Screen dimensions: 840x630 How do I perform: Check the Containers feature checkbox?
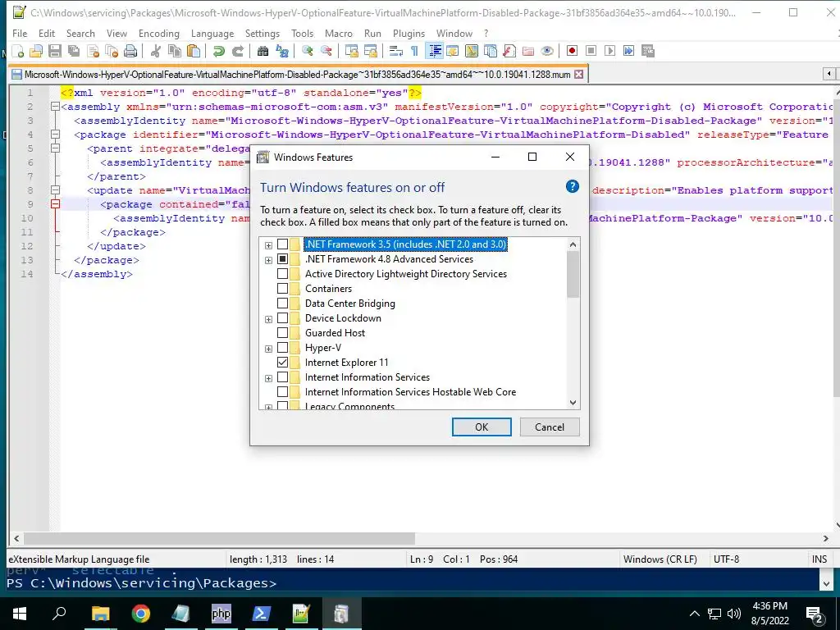282,289
